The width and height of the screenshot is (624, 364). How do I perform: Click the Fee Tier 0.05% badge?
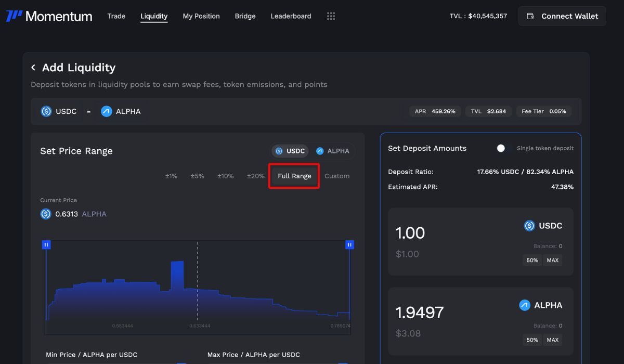[x=544, y=111]
